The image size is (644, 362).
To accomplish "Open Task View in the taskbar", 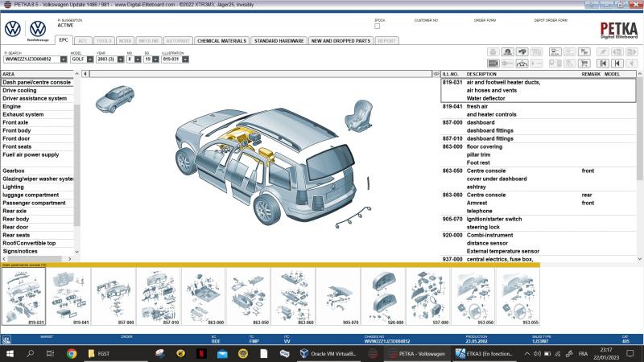I will pos(50,353).
